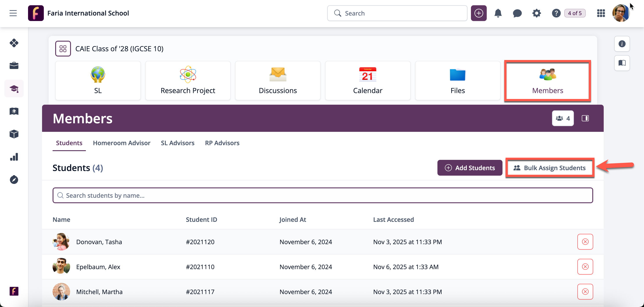
Task: Click Bulk Assign Students button
Action: pyautogui.click(x=550, y=168)
